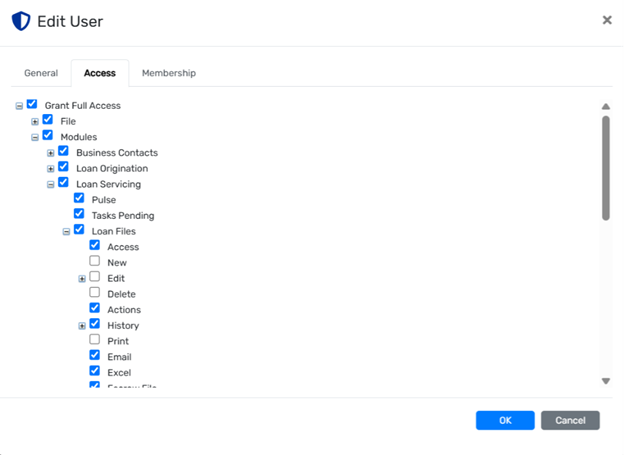
Task: Collapse the Modules tree node
Action: pyautogui.click(x=35, y=137)
